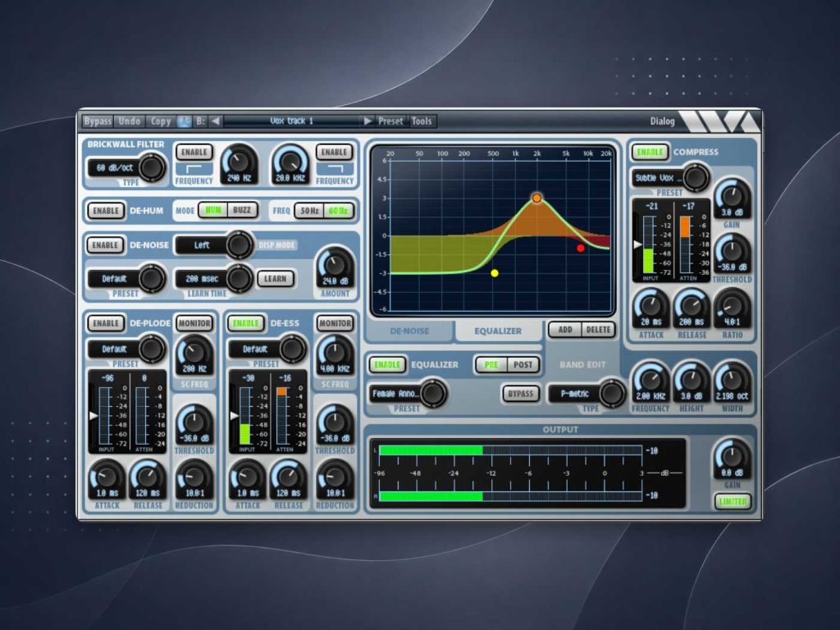
Task: Click the global Bypass button
Action: [98, 121]
